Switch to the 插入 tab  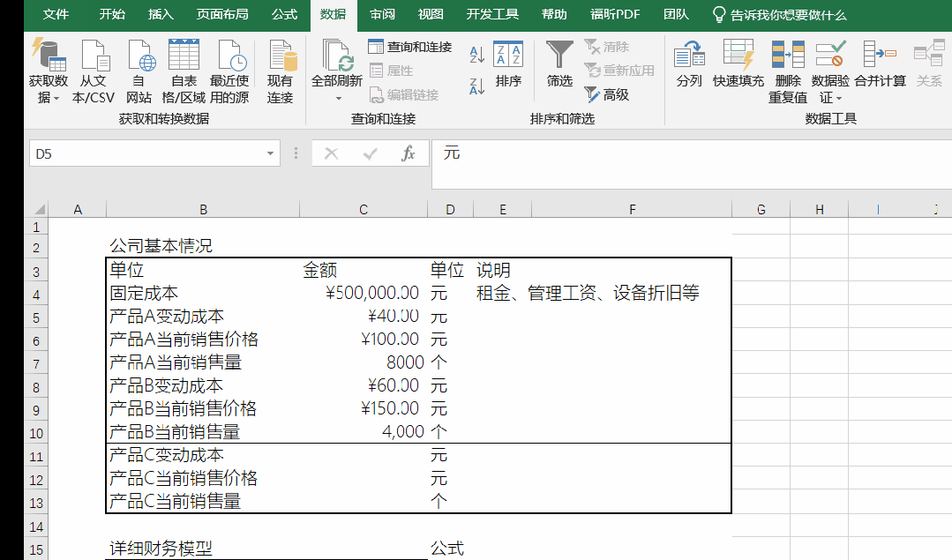pos(161,15)
